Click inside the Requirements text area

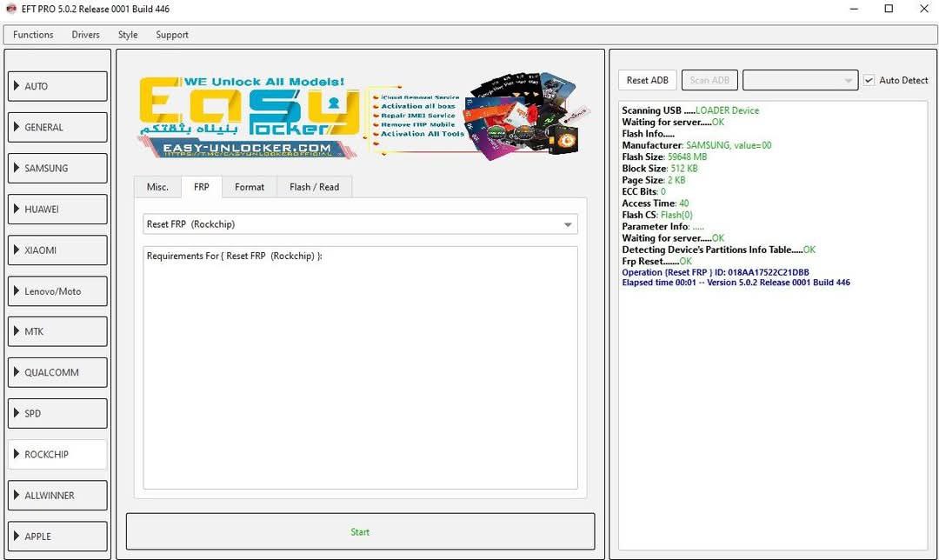click(361, 368)
